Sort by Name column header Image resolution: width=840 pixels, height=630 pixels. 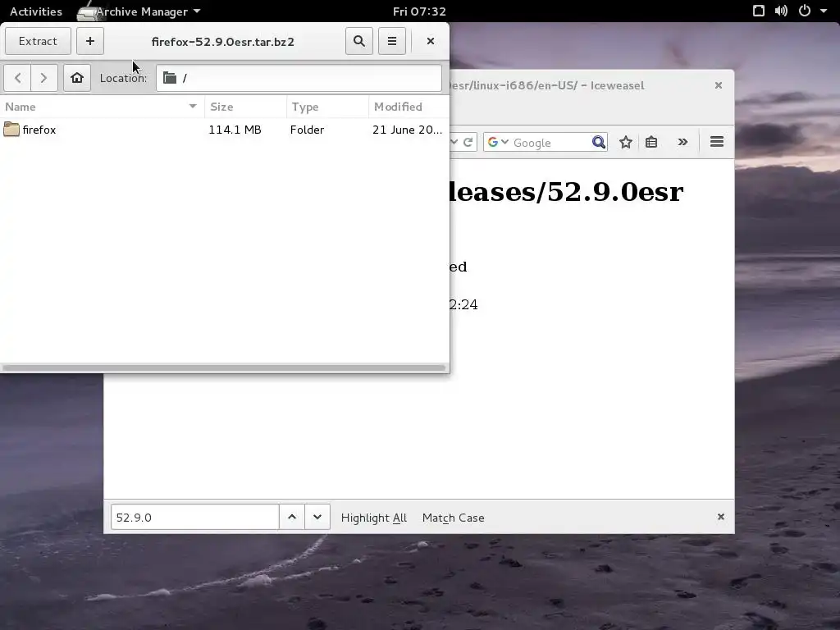[102, 107]
